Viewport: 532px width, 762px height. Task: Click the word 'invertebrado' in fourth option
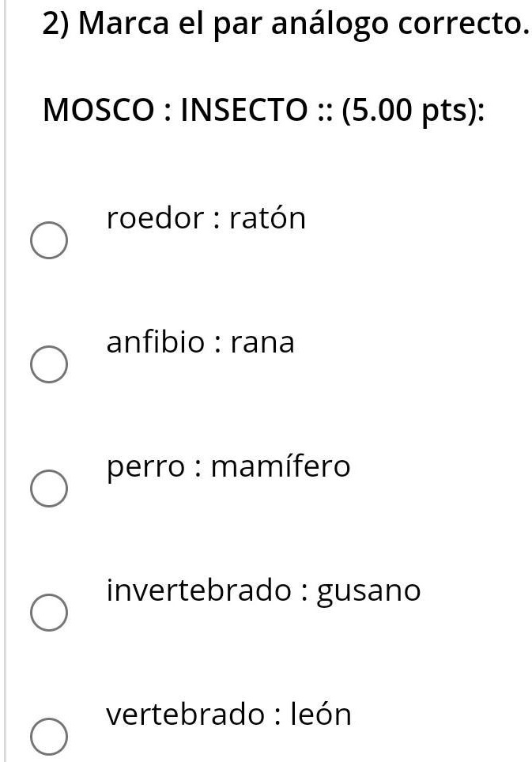tap(198, 590)
